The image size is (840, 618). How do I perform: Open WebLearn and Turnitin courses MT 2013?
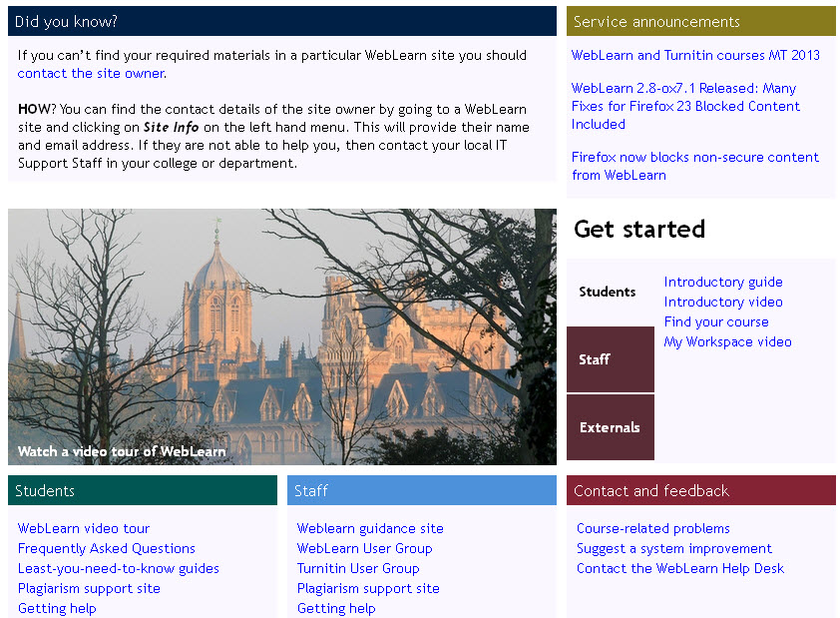point(695,56)
